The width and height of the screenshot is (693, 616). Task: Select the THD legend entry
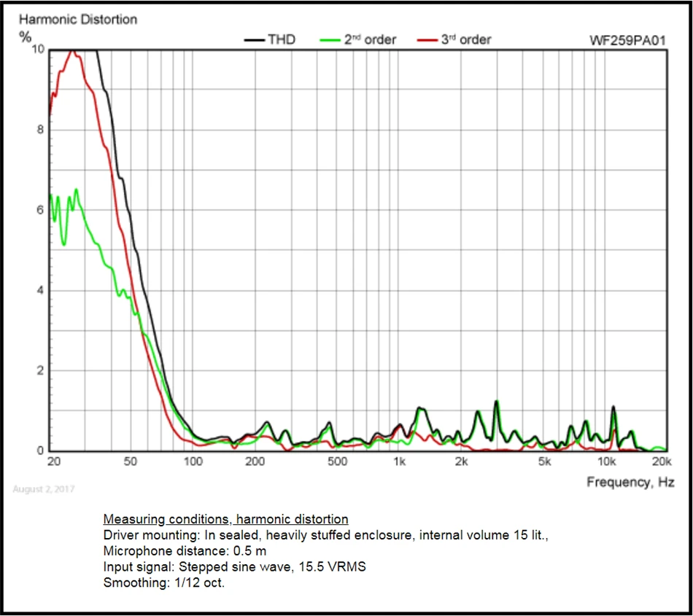click(270, 40)
